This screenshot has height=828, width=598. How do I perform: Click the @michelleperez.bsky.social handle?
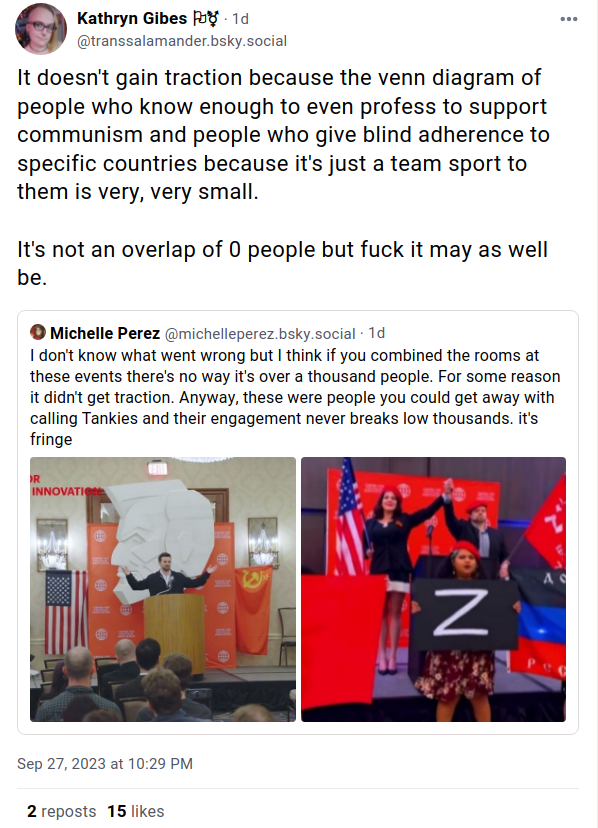click(260, 334)
